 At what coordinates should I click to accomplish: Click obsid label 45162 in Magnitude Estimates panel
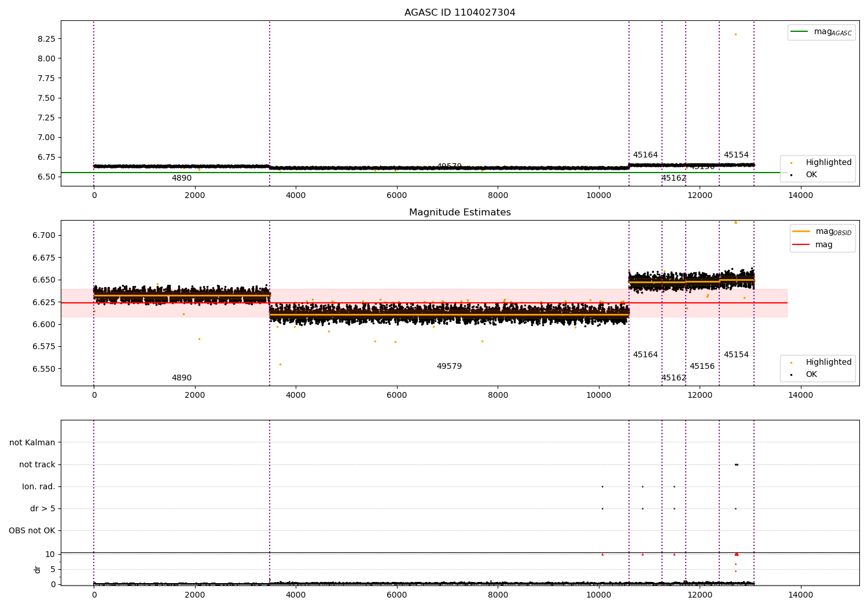point(674,378)
